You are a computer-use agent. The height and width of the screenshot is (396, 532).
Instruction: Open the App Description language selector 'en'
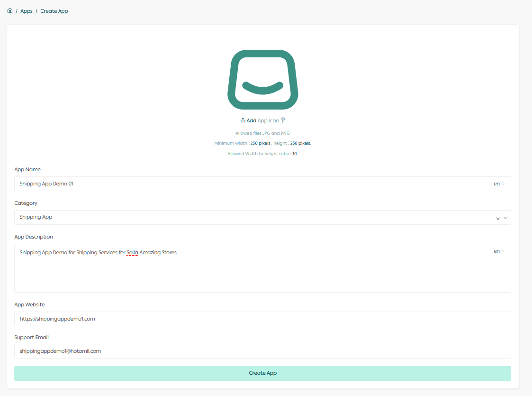499,251
